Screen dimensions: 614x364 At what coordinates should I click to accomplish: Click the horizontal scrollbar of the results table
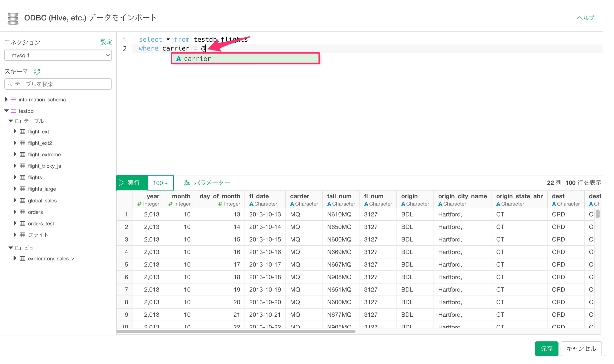click(236, 331)
